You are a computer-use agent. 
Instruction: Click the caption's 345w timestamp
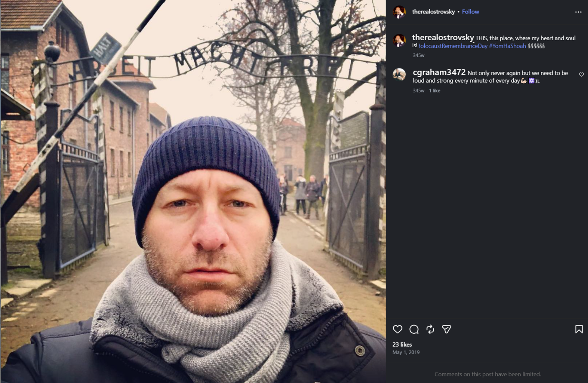pos(418,55)
